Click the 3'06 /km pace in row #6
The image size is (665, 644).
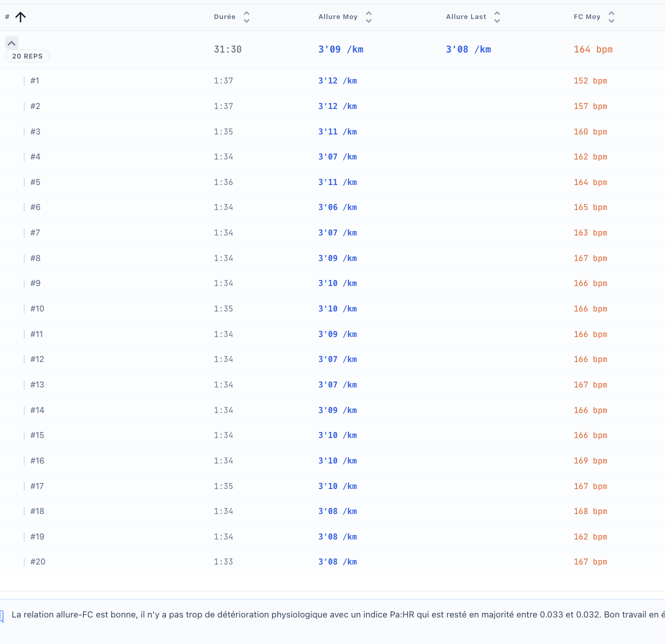point(337,207)
